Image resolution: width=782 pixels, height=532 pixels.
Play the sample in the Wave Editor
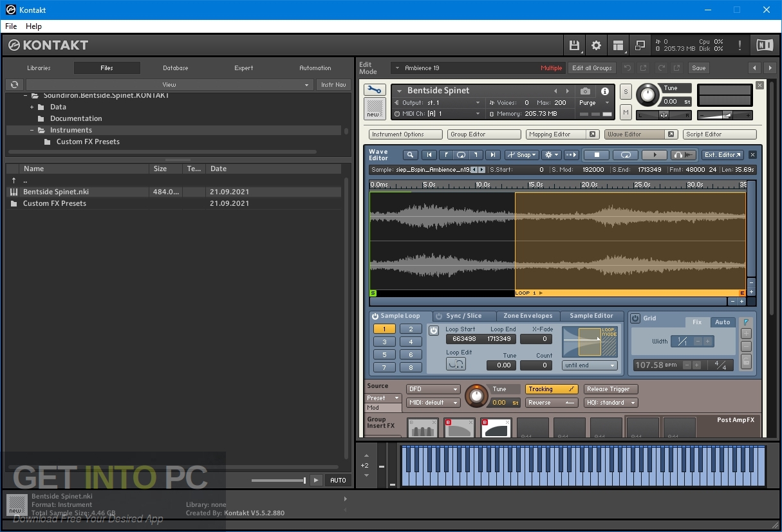point(655,154)
